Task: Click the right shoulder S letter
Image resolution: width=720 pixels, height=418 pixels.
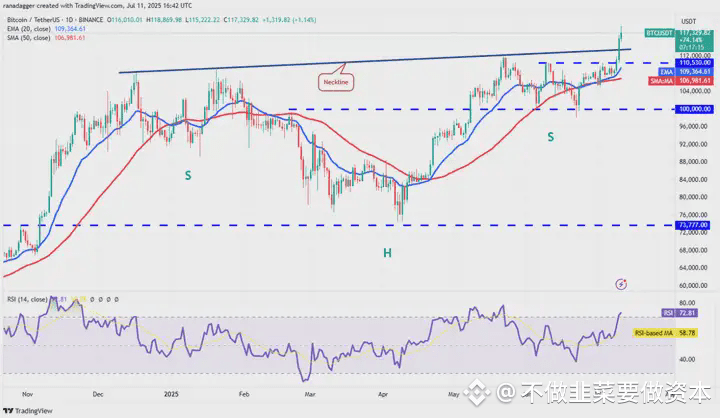Action: pos(551,137)
